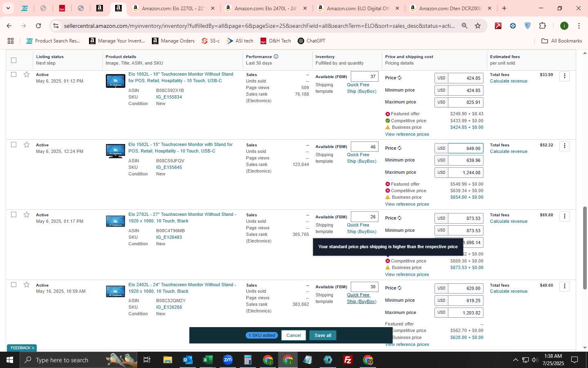This screenshot has height=368, width=588.
Task: Edit Elo 2402L minimum price 619.25
Action: pos(465,301)
